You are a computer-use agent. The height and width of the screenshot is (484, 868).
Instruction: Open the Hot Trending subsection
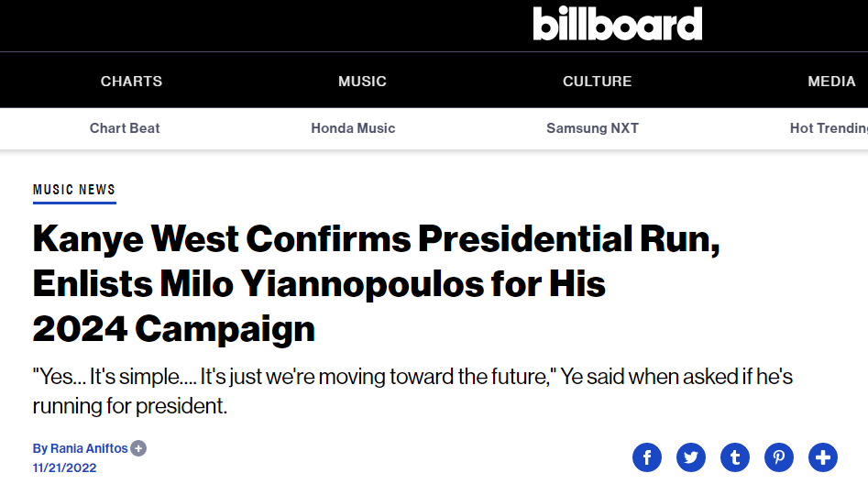[x=828, y=128]
